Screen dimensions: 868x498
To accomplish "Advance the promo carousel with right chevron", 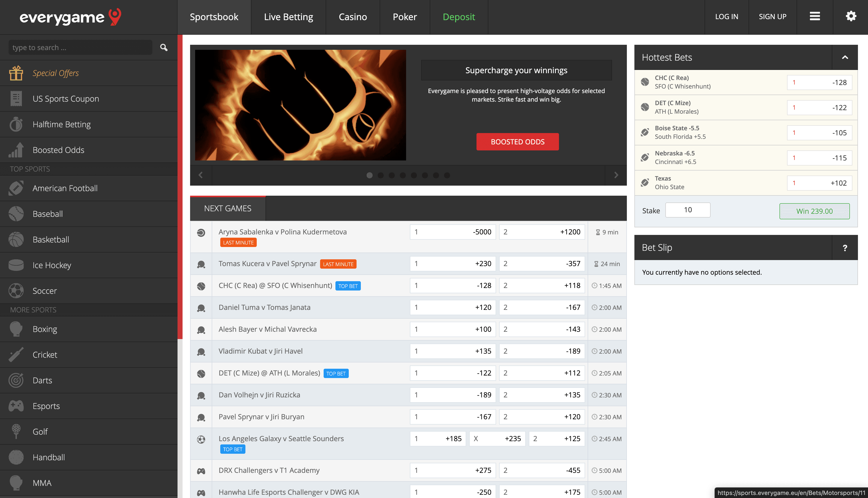I will click(616, 175).
